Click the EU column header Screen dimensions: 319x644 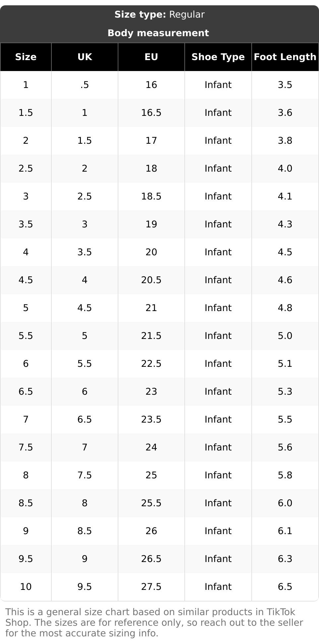point(151,57)
